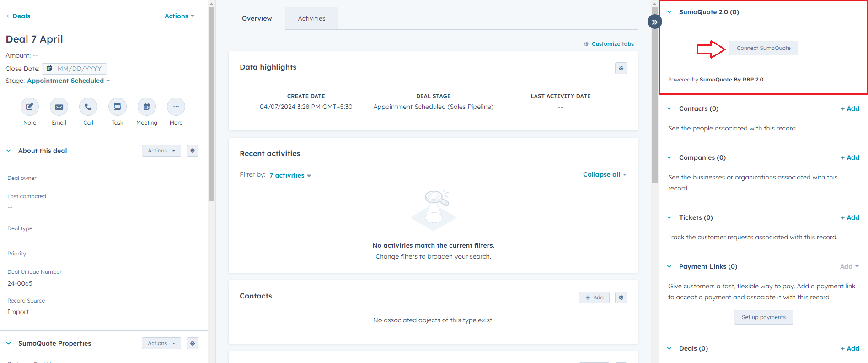Viewport: 868px width, 363px height.
Task: Add a company in Companies panel
Action: (x=850, y=157)
